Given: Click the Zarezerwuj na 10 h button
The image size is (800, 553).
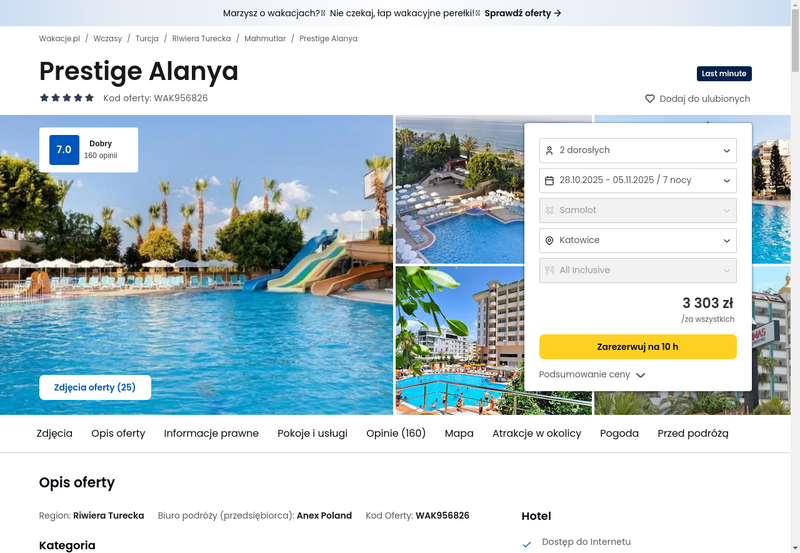Looking at the screenshot, I should (x=638, y=347).
